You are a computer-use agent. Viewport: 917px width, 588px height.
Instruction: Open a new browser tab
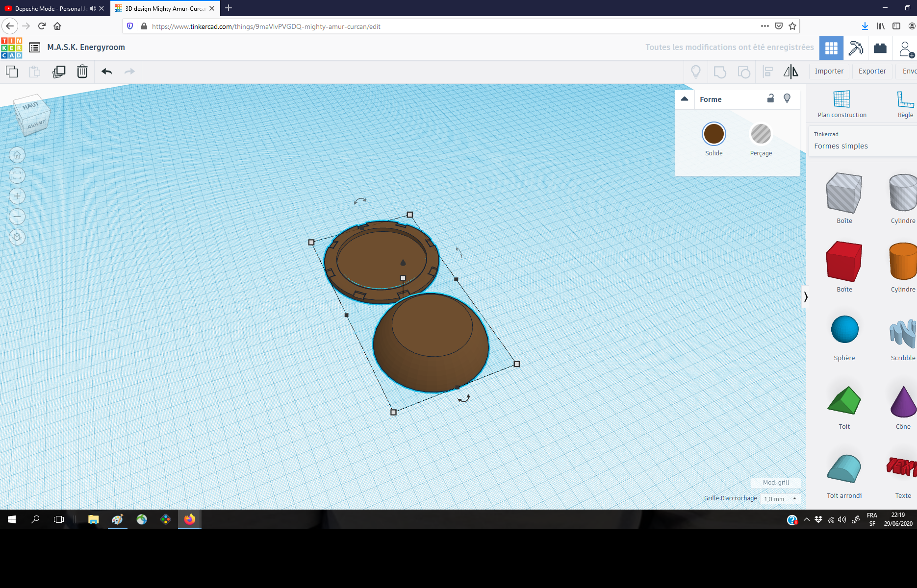click(x=229, y=8)
